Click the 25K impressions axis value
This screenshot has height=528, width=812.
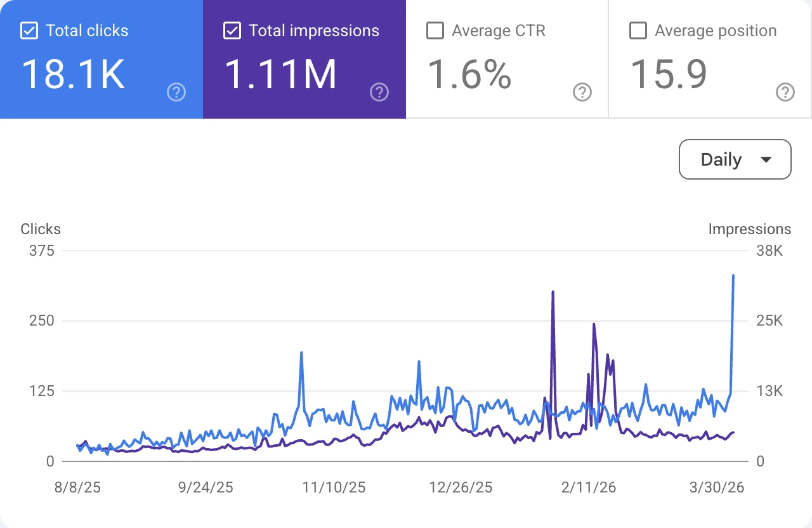769,320
